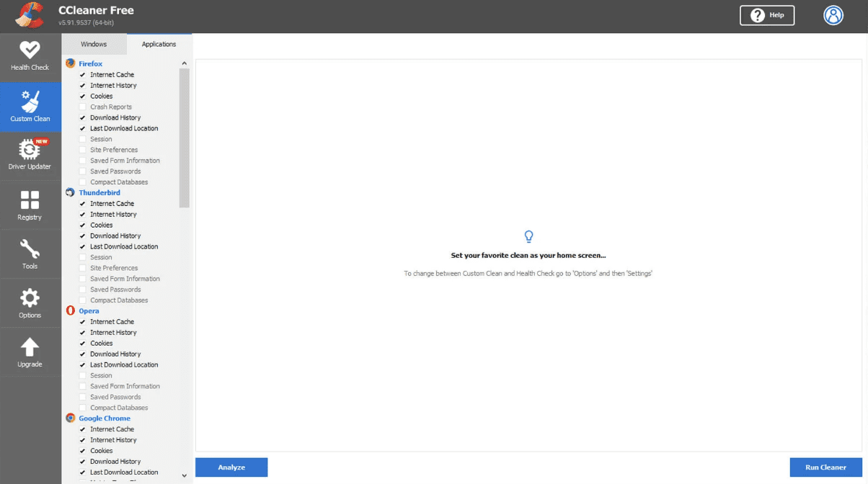Uncheck Opera Cookies checkbox
The width and height of the screenshot is (868, 484).
click(x=83, y=343)
